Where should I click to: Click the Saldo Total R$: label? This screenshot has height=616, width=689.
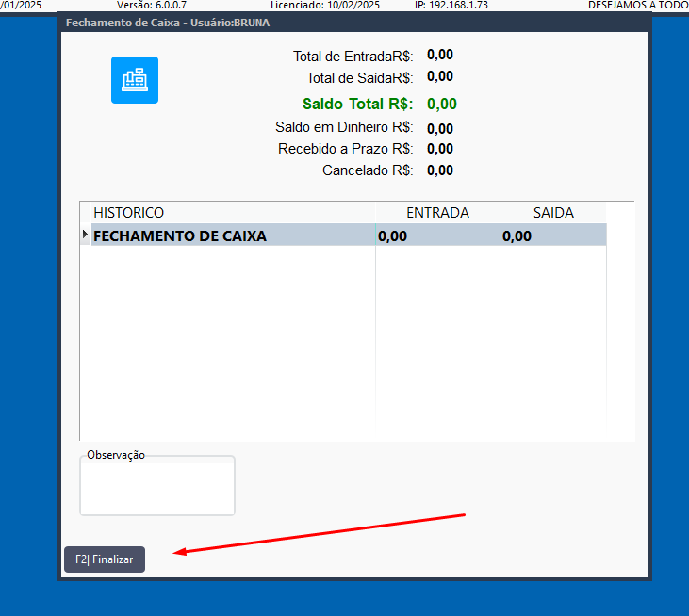(x=357, y=104)
